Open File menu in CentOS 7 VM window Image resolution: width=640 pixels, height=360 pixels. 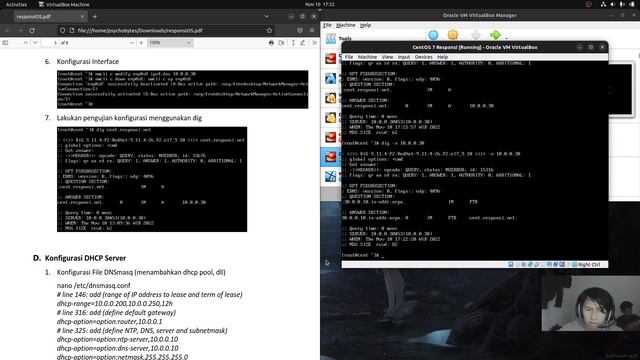tap(349, 57)
